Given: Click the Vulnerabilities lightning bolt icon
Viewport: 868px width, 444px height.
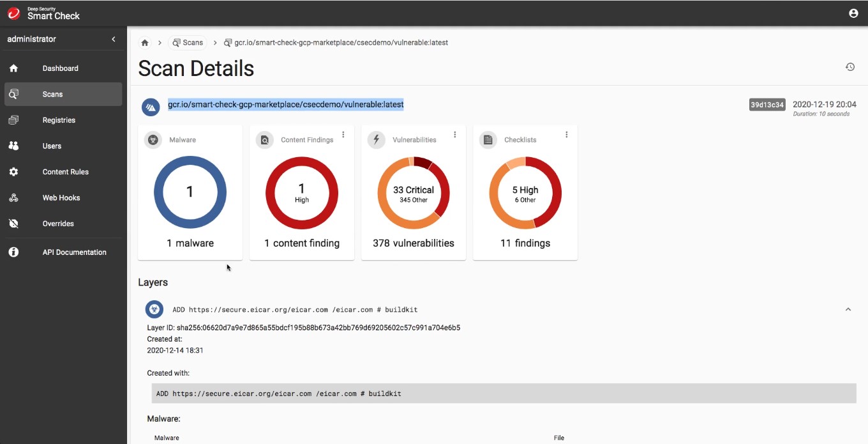Looking at the screenshot, I should [x=377, y=140].
